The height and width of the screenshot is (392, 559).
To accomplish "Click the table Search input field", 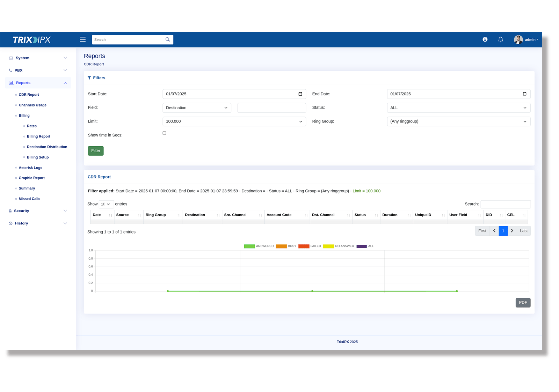I will click(x=505, y=204).
